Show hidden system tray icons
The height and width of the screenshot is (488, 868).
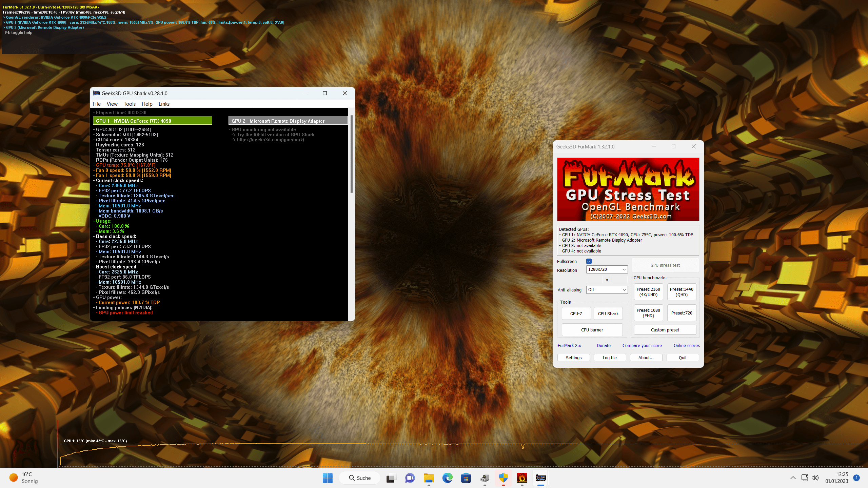793,478
